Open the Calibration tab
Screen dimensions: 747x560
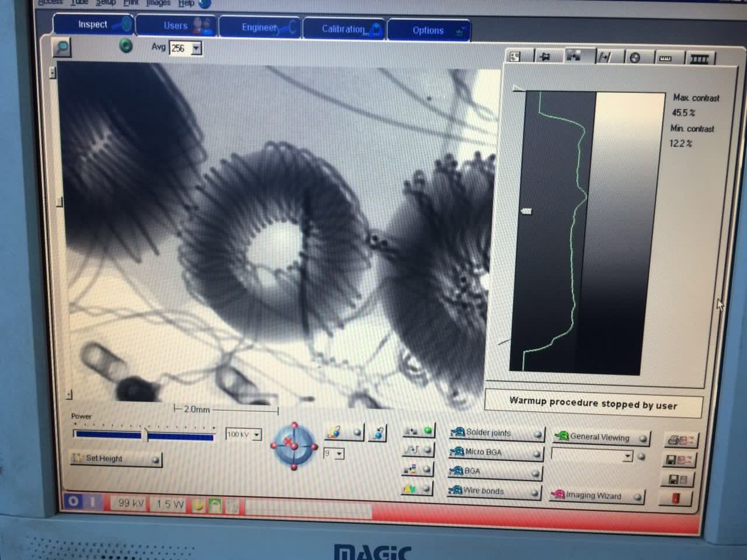[343, 29]
